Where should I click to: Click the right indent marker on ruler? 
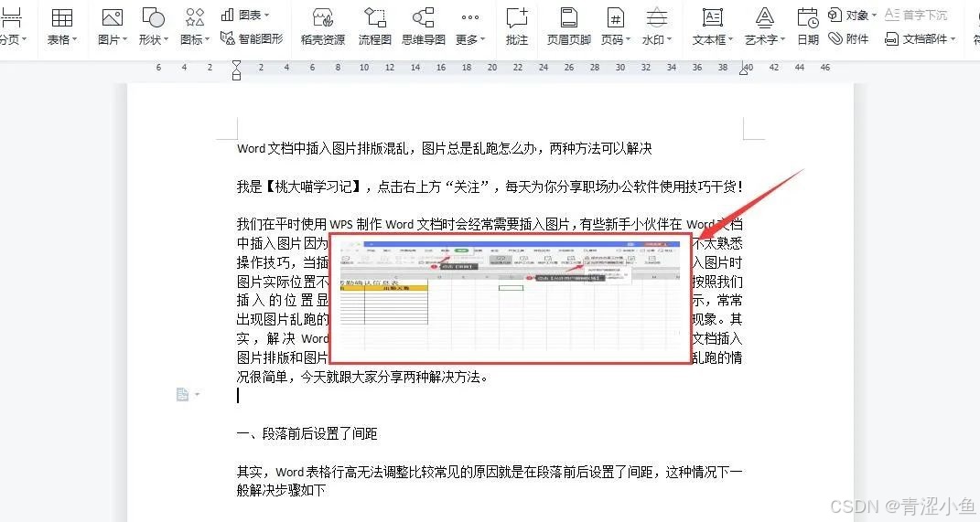tap(743, 70)
